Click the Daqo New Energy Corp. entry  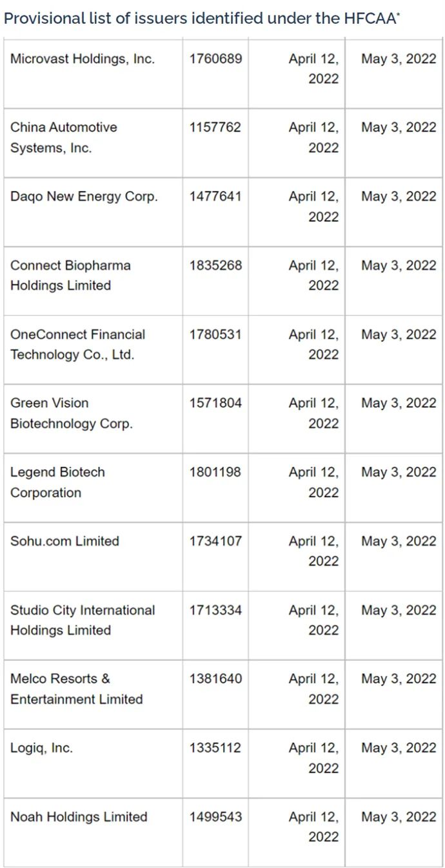84,197
